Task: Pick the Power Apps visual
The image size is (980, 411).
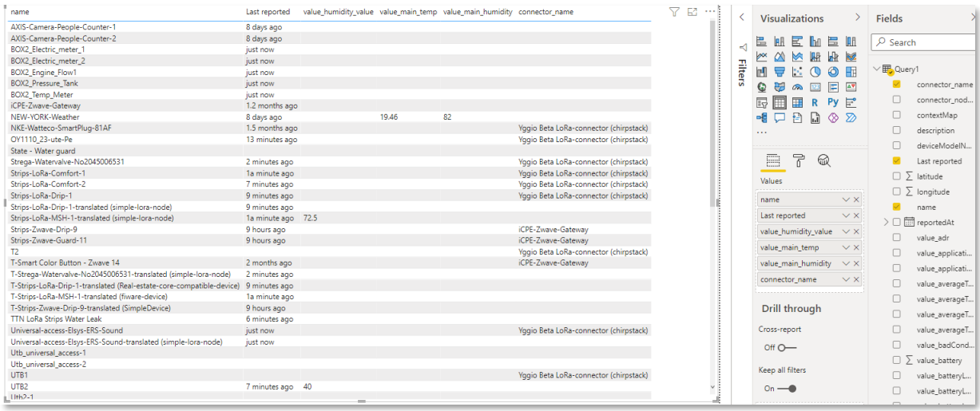Action: (x=833, y=117)
